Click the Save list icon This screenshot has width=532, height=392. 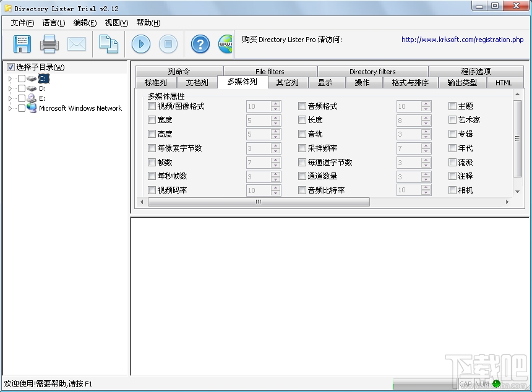coord(24,44)
